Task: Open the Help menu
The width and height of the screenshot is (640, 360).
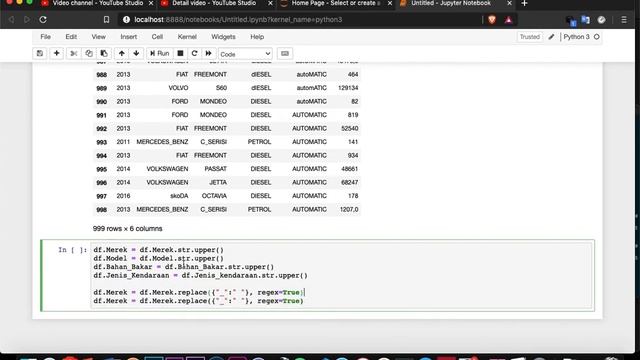Action: 257,37
